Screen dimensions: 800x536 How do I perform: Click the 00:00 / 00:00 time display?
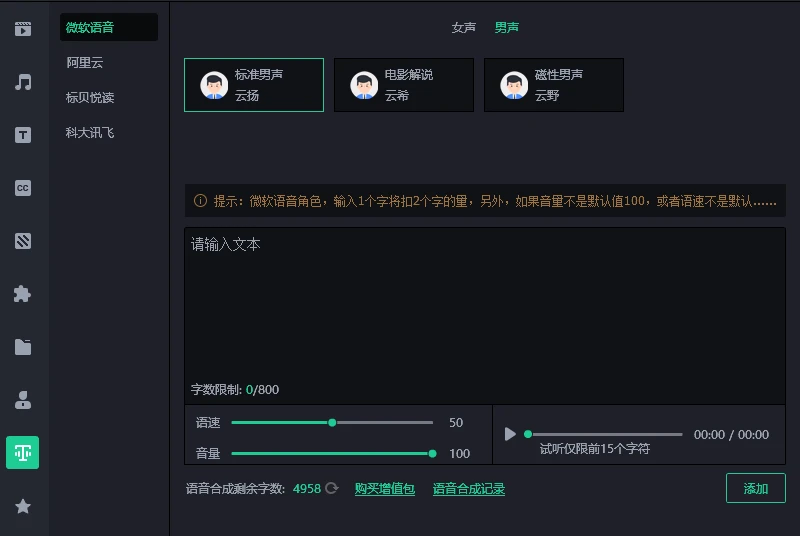[731, 435]
